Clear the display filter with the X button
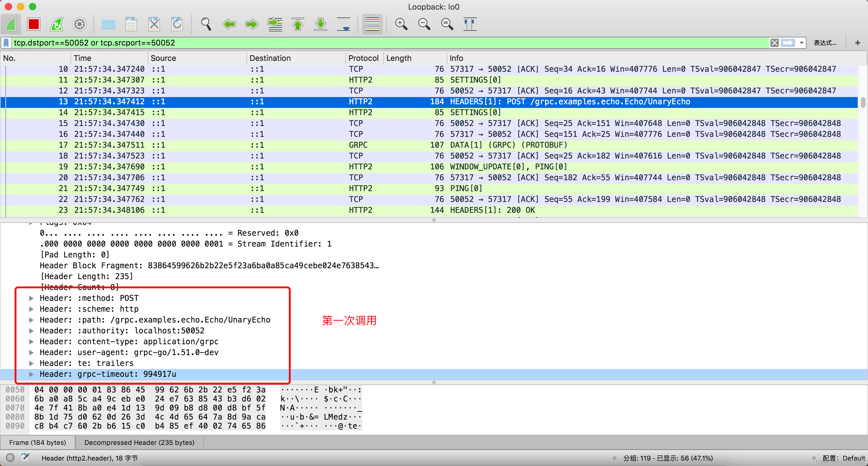The height and width of the screenshot is (466, 868). pos(774,43)
